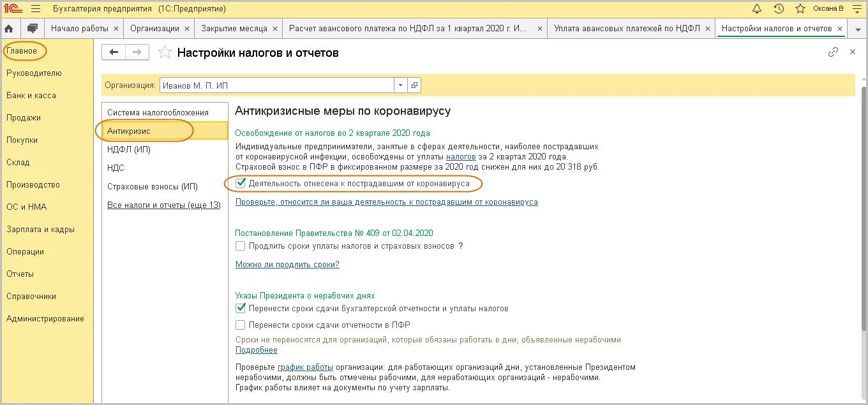Copy link to this form icon

pyautogui.click(x=833, y=52)
